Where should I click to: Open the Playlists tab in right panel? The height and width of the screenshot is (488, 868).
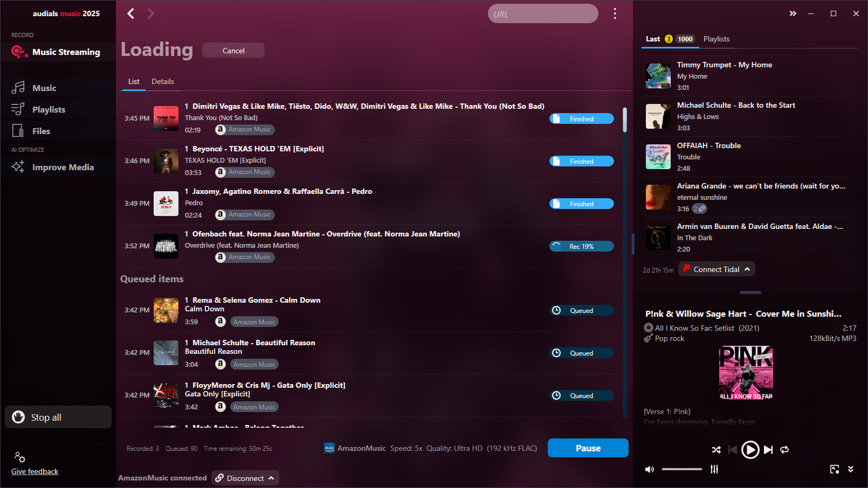(717, 39)
